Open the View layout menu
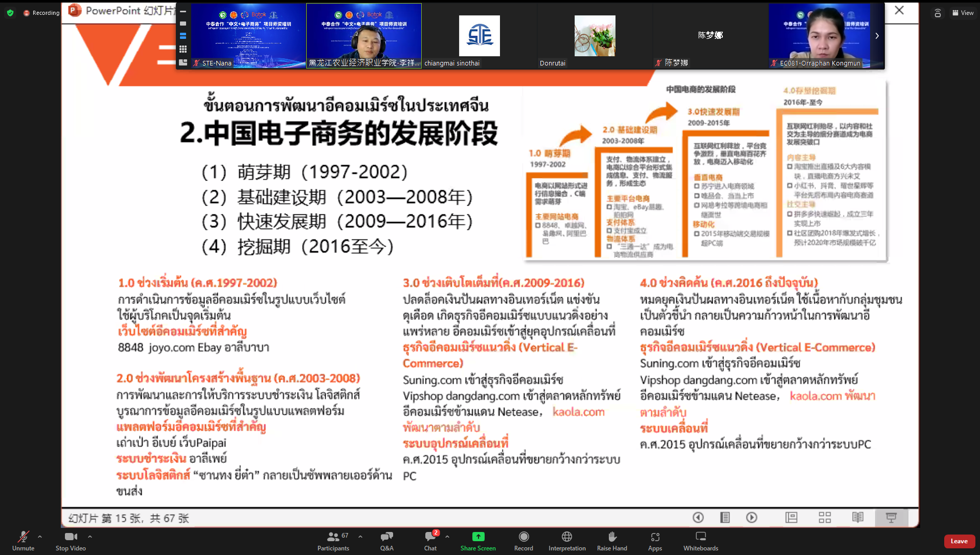Image resolution: width=980 pixels, height=555 pixels. (x=963, y=13)
